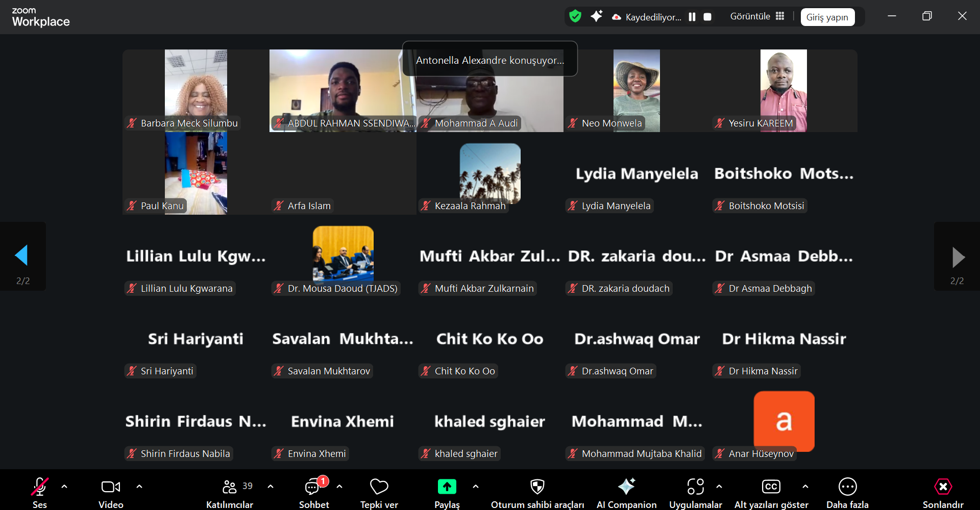Open Oturum sahibi araçları shield icon
Screen dimensions: 980x510
pyautogui.click(x=537, y=487)
